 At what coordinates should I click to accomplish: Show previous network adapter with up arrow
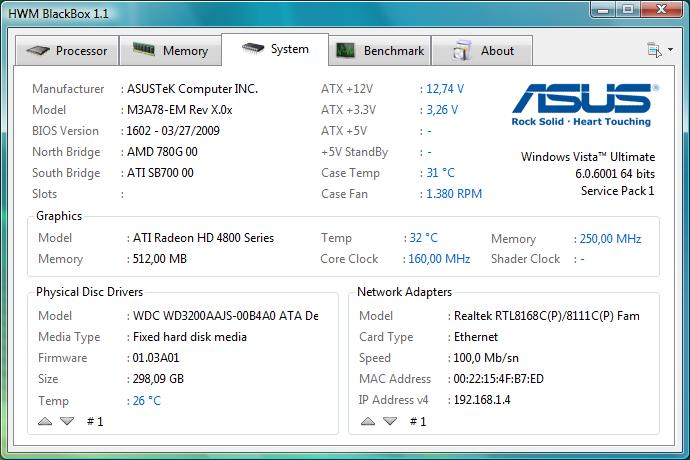click(x=368, y=421)
